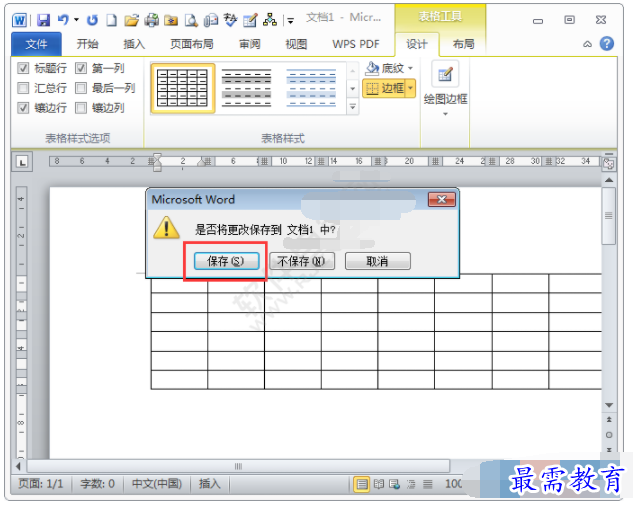Switch to the View (视图) tab
This screenshot has width=633, height=511.
click(296, 44)
